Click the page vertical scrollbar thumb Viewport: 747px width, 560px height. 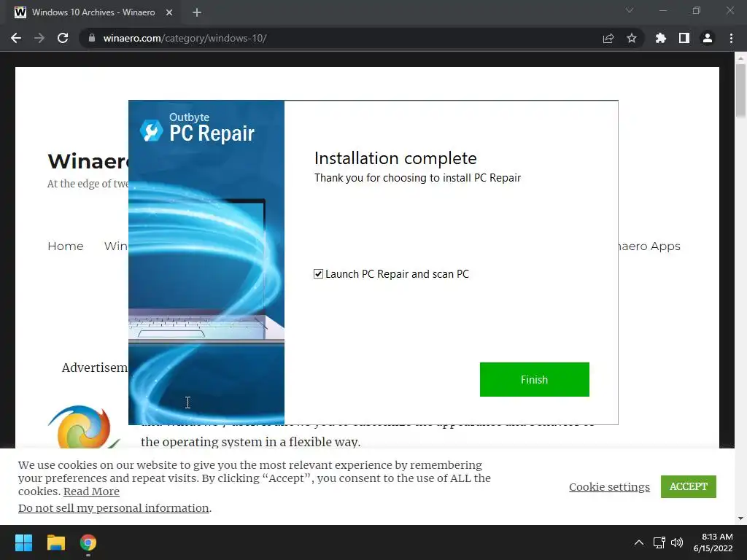pyautogui.click(x=740, y=90)
